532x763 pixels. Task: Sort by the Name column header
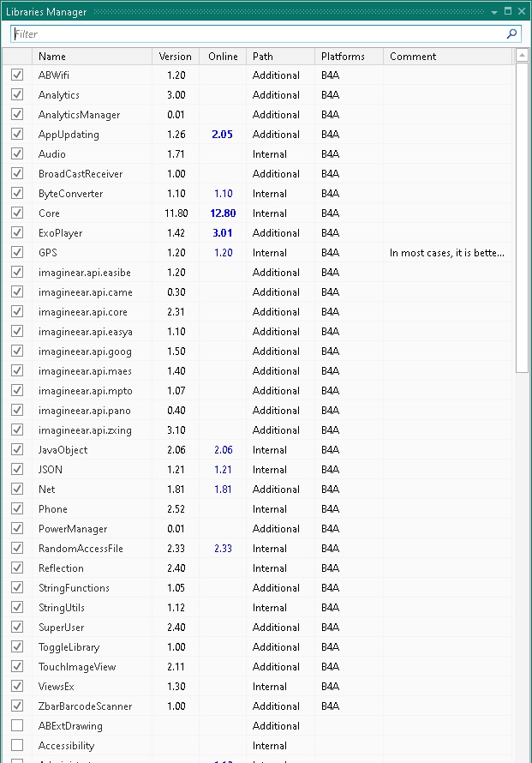coord(92,57)
